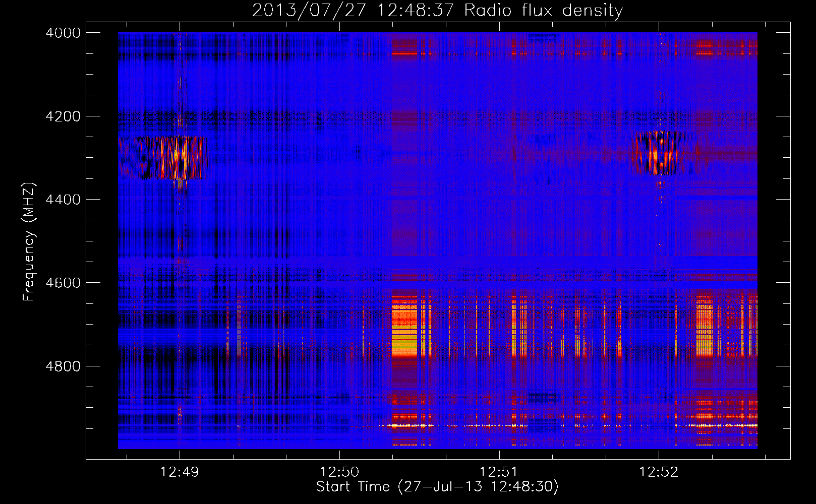The width and height of the screenshot is (816, 504).
Task: Click the 12:51 time axis label
Action: point(499,472)
